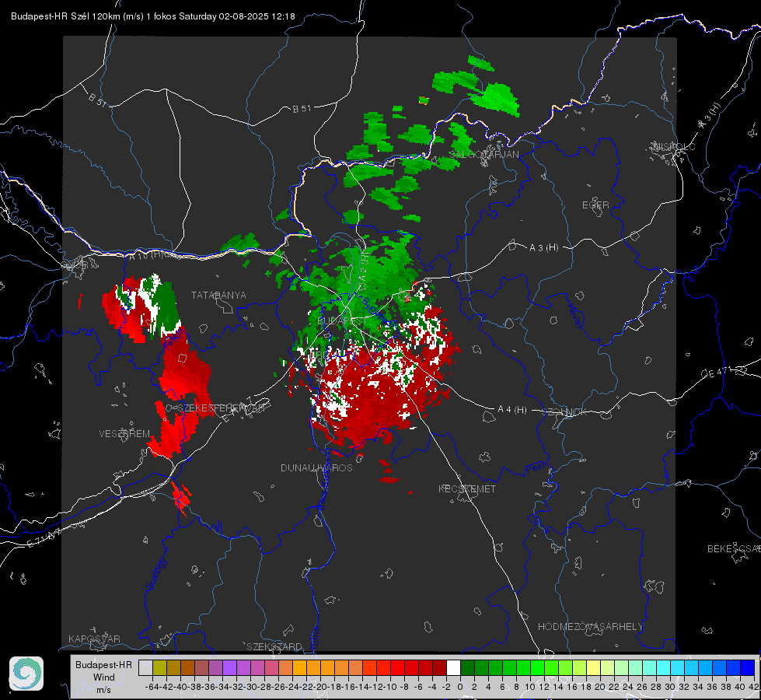Screen dimensions: 761x700
Task: Click the '20' legend value
Action: 600,687
